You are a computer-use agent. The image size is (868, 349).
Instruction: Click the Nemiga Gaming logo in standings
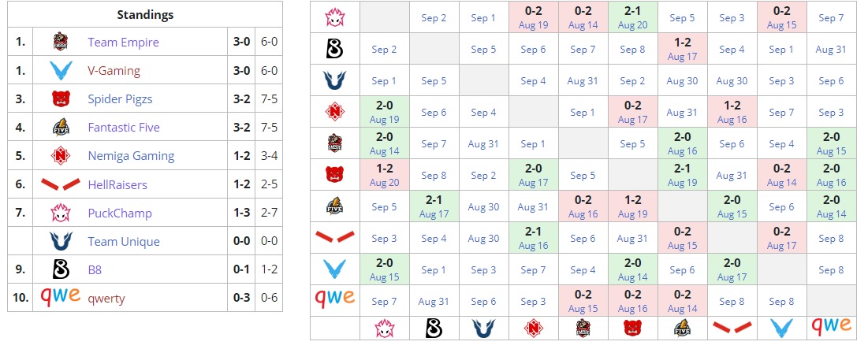(x=60, y=156)
